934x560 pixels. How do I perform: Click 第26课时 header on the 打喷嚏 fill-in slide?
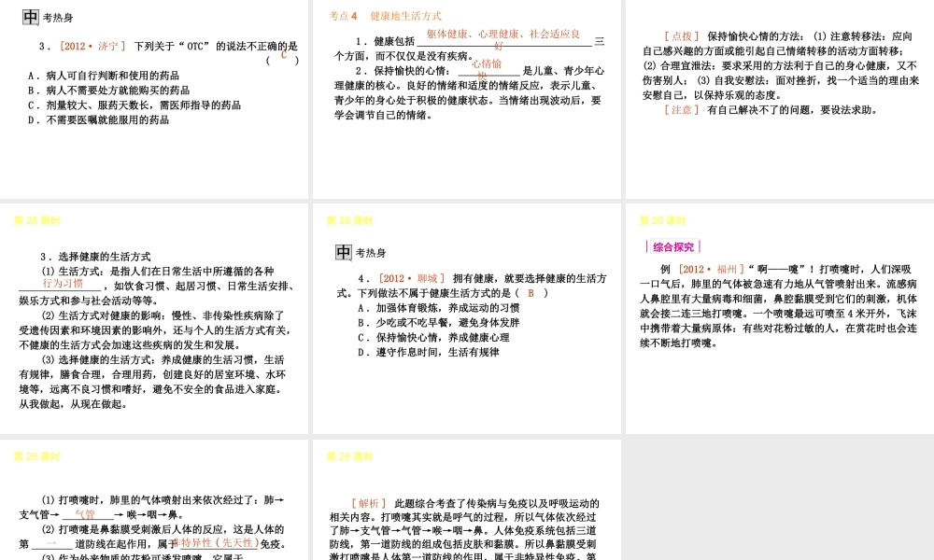point(37,457)
